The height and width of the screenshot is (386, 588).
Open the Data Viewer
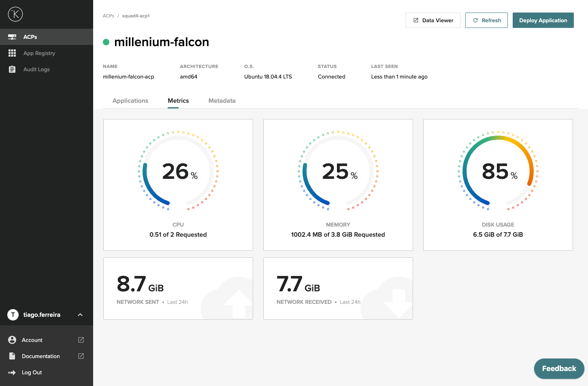coord(433,20)
